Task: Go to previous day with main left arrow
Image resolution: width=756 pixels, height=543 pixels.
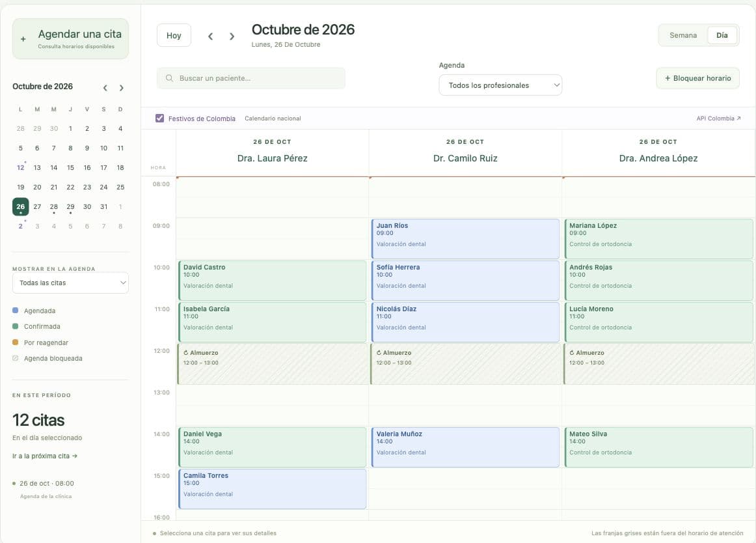Action: [x=210, y=36]
